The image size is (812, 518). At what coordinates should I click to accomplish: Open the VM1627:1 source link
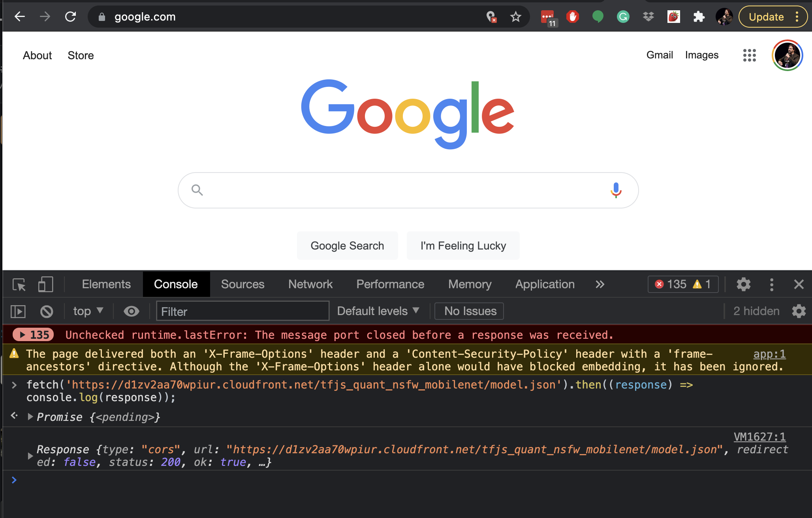(x=759, y=437)
